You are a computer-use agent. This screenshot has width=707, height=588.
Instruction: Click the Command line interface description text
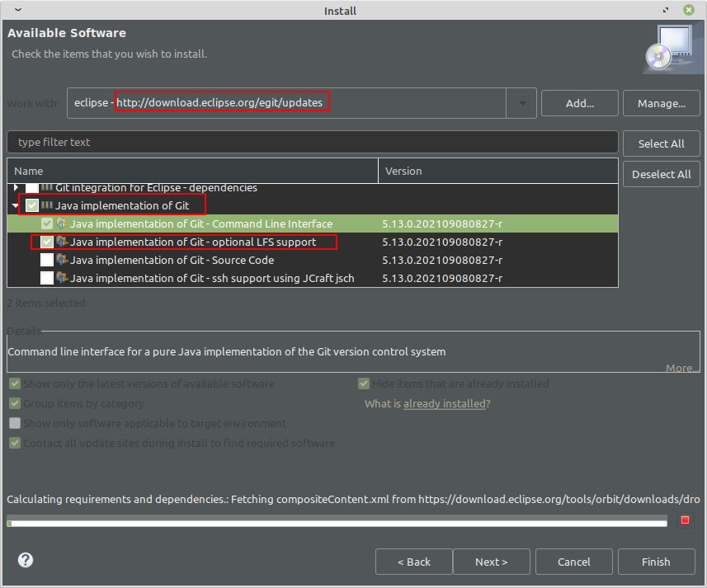[226, 351]
